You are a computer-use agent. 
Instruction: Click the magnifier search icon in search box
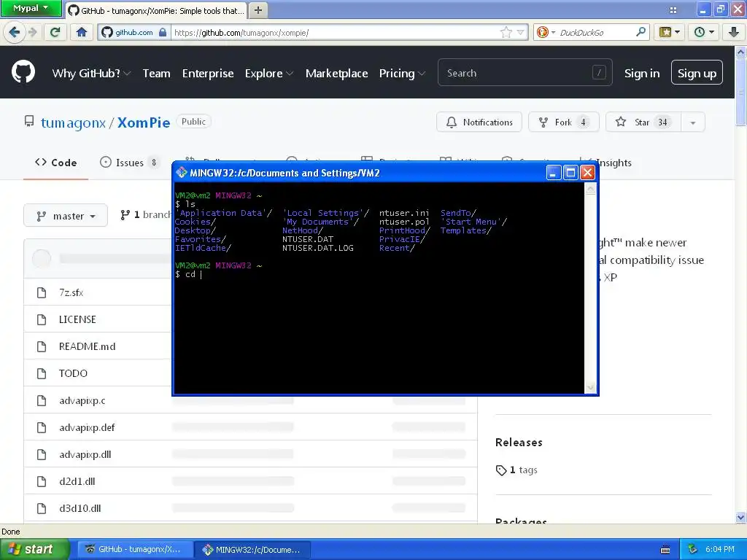point(640,32)
